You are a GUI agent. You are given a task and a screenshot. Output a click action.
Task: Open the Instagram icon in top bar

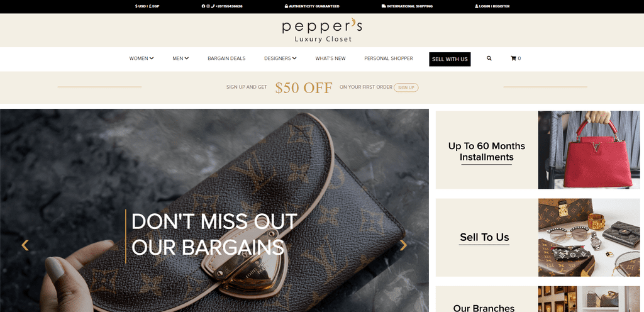tap(208, 6)
